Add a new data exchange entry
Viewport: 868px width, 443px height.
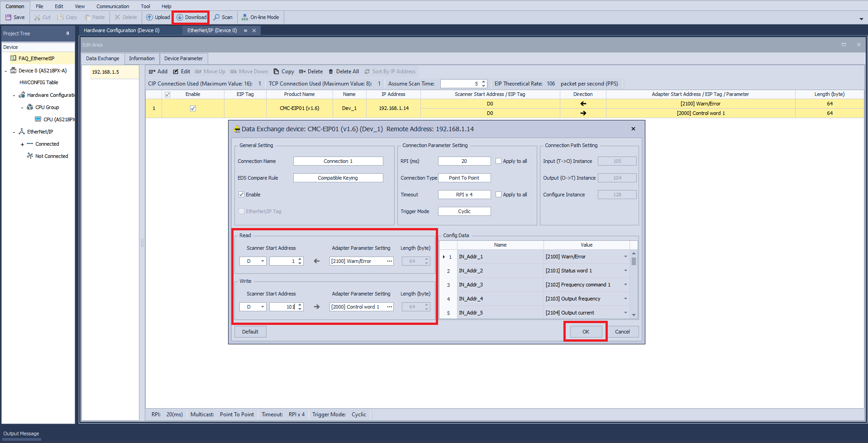point(158,71)
